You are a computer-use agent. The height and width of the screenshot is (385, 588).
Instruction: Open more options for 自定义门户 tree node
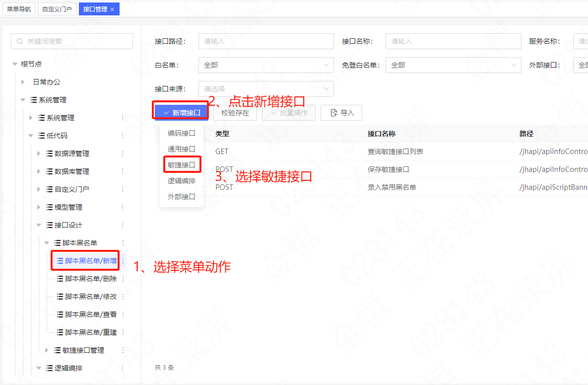[123, 189]
